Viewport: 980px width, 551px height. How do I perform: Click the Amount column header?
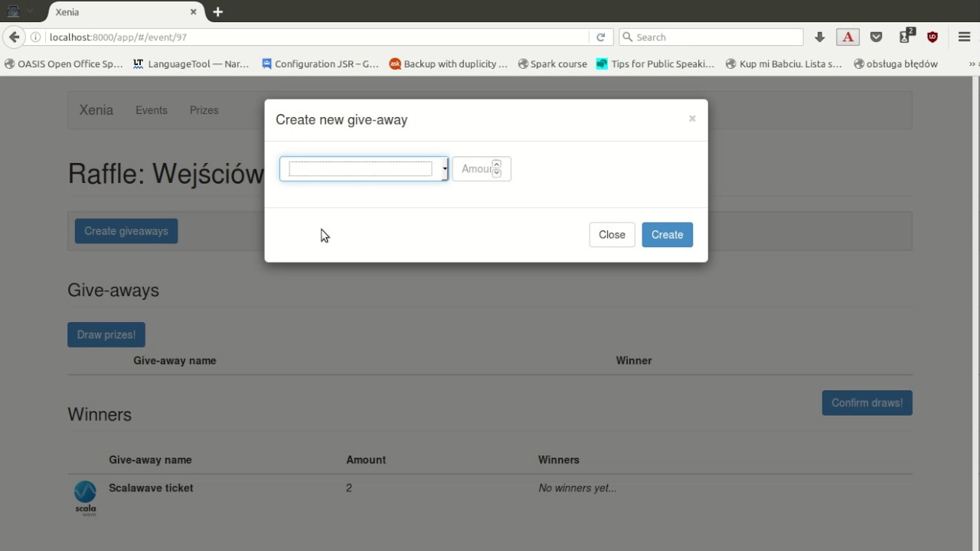[x=366, y=460]
